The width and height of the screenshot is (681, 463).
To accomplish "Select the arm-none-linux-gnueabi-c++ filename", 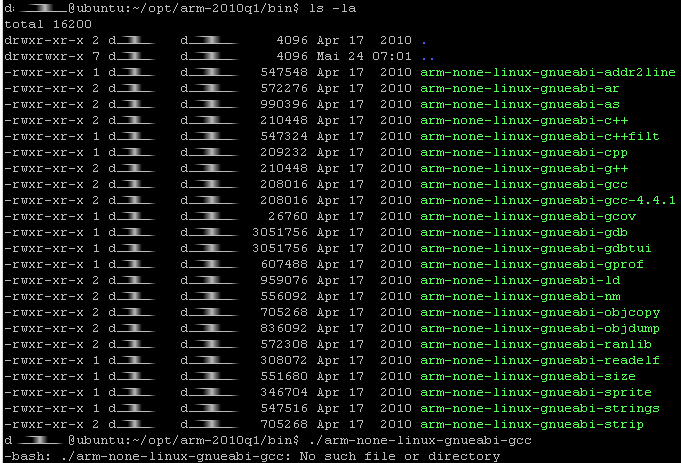I will coord(524,120).
